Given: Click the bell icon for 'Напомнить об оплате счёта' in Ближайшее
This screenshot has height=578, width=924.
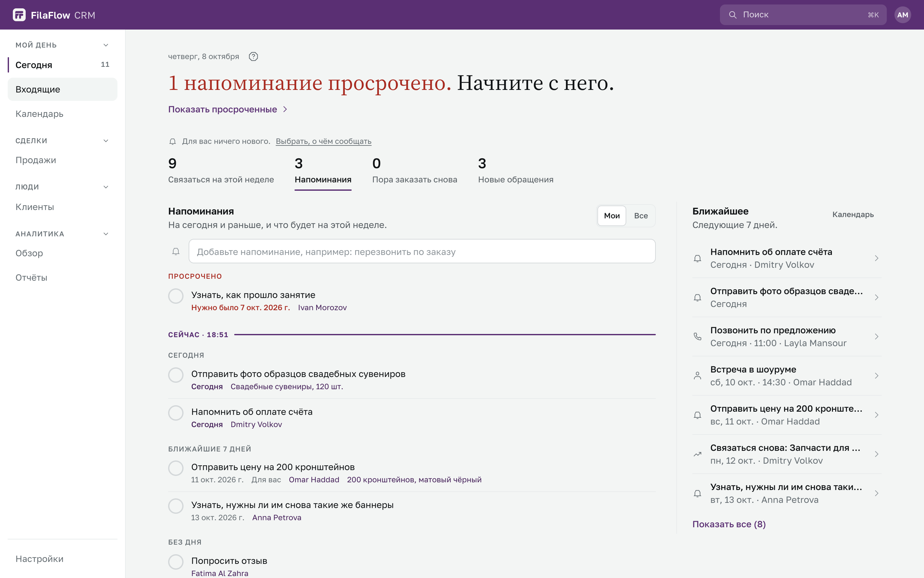Looking at the screenshot, I should point(697,258).
